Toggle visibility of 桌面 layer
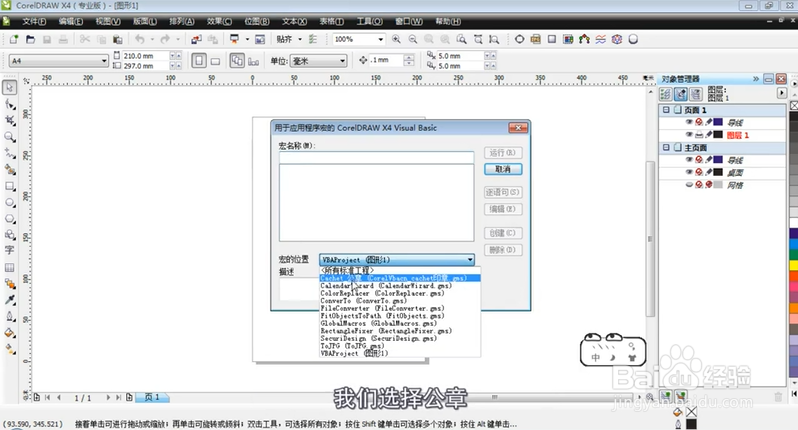 point(689,172)
